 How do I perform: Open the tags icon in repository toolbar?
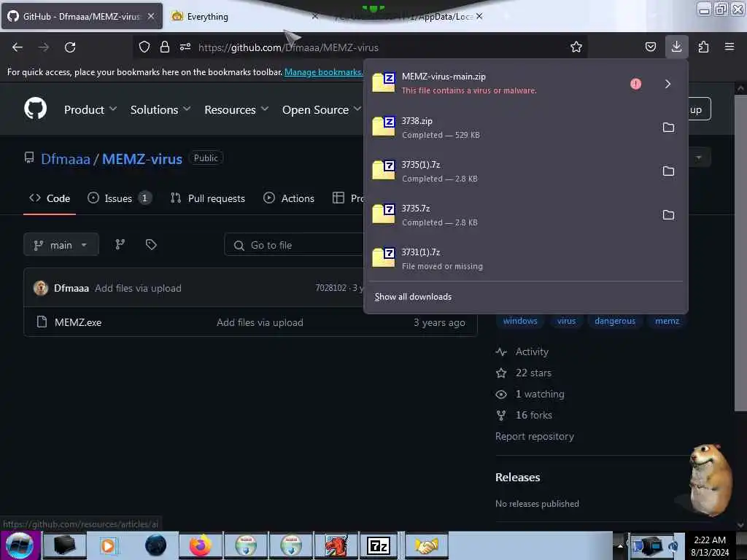tap(151, 244)
